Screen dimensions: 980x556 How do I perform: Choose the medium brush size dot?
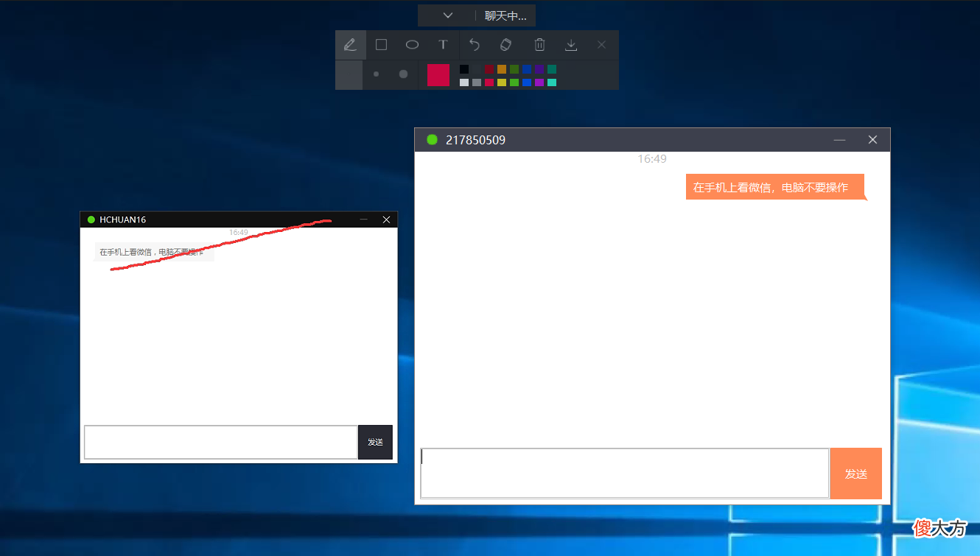377,74
